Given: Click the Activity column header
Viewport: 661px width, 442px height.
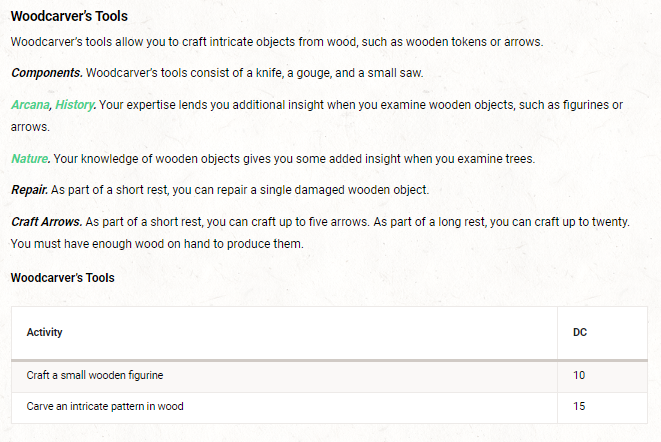Looking at the screenshot, I should point(44,332).
